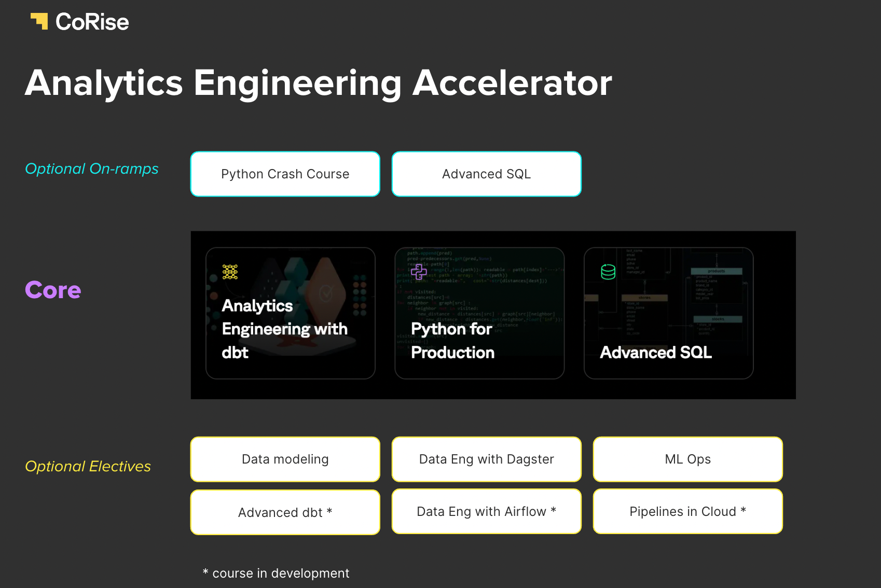881x588 pixels.
Task: Click the CoRise brand name text
Action: (x=92, y=22)
